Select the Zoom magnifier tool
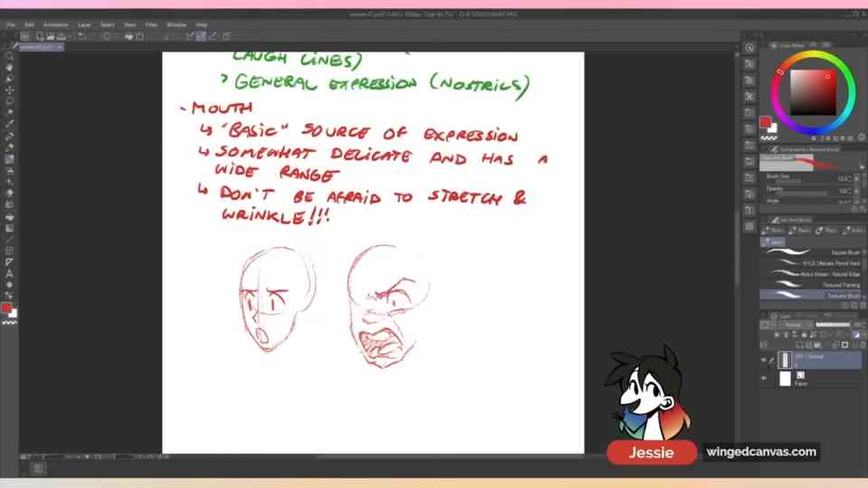Screen dimensions: 868x488 (x=10, y=56)
